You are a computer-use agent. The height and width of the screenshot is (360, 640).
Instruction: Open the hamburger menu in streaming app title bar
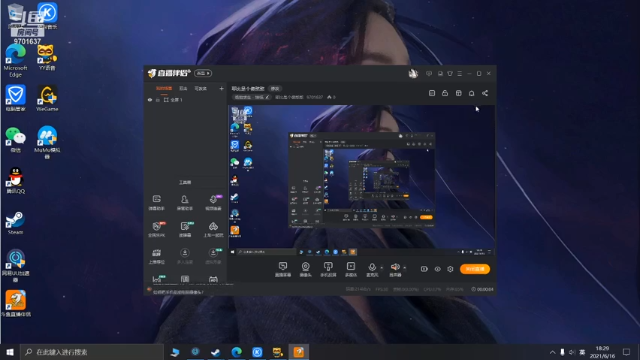[460, 74]
